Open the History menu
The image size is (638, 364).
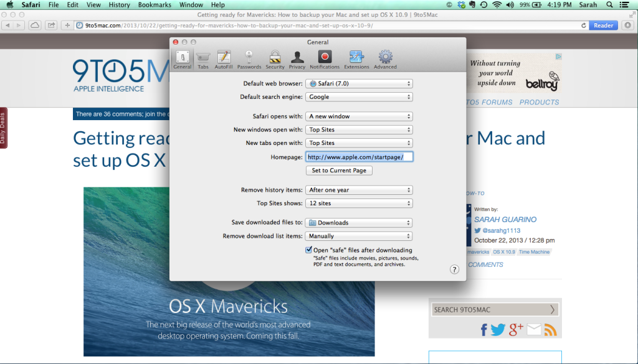pyautogui.click(x=119, y=5)
